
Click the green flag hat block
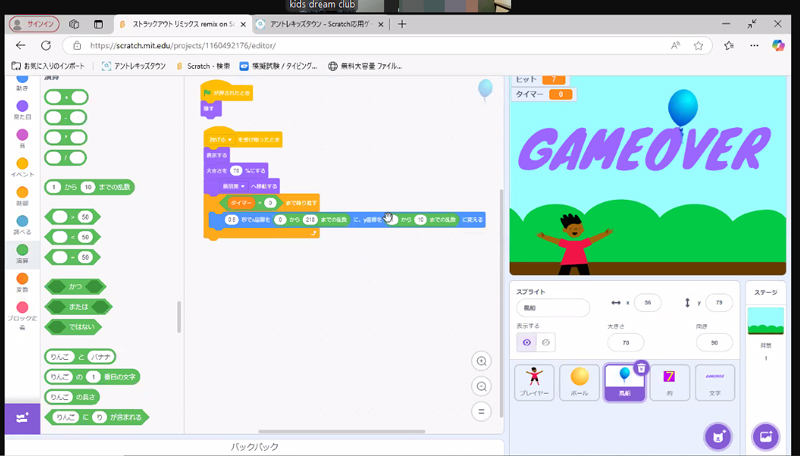tap(227, 91)
